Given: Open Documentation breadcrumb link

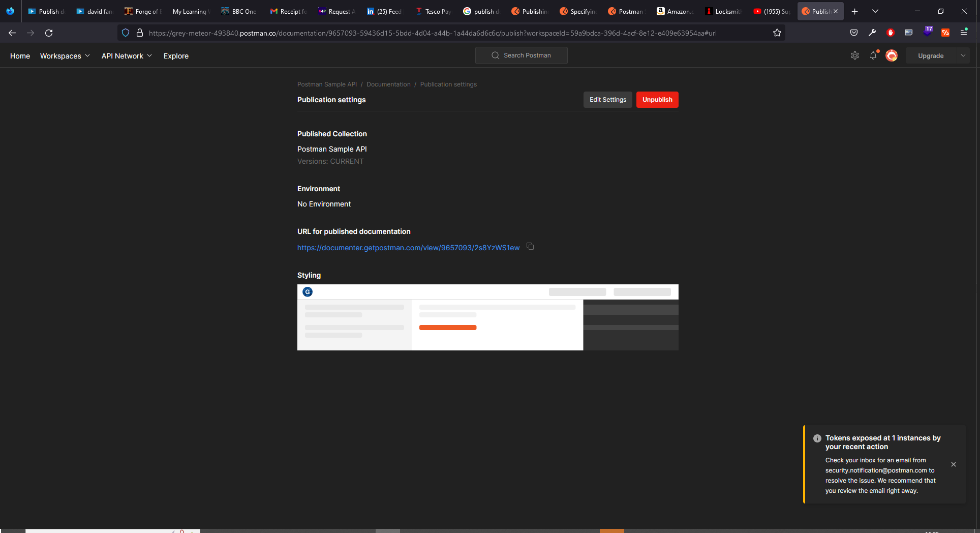Looking at the screenshot, I should coord(388,84).
